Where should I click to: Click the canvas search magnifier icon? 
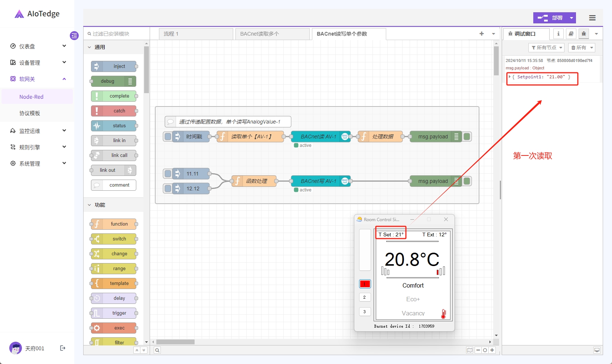click(157, 350)
